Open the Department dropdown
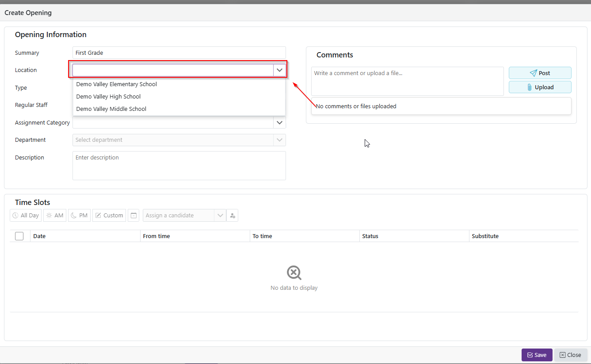The image size is (591, 364). tap(279, 140)
